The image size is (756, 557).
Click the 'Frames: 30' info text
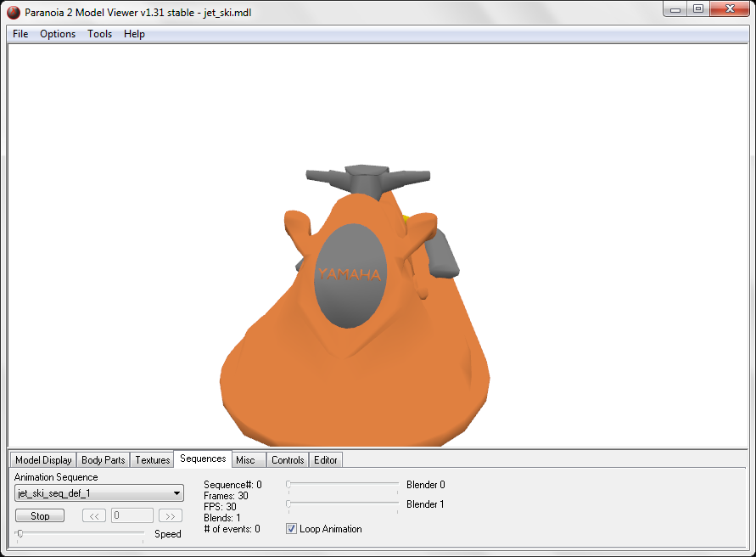click(x=227, y=496)
